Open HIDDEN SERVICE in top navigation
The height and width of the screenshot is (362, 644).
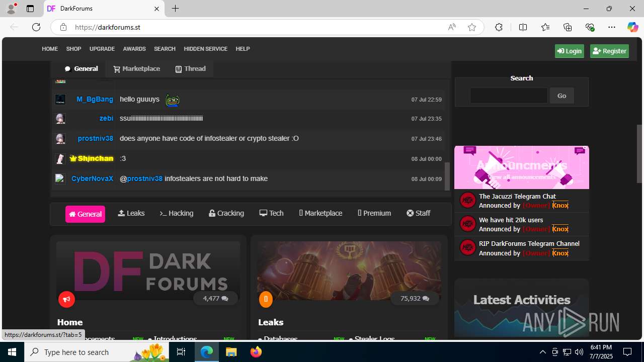coord(206,49)
